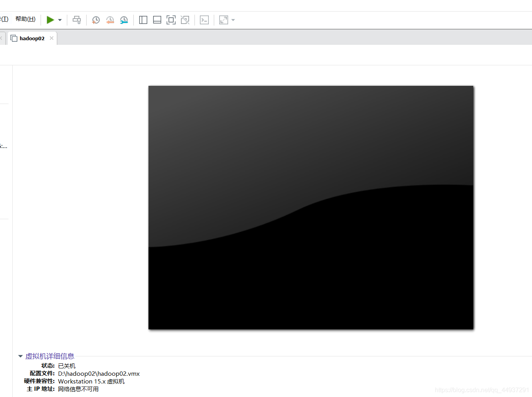The height and width of the screenshot is (397, 532).
Task: Click the virtual machine black screen thumbnail
Action: 311,208
